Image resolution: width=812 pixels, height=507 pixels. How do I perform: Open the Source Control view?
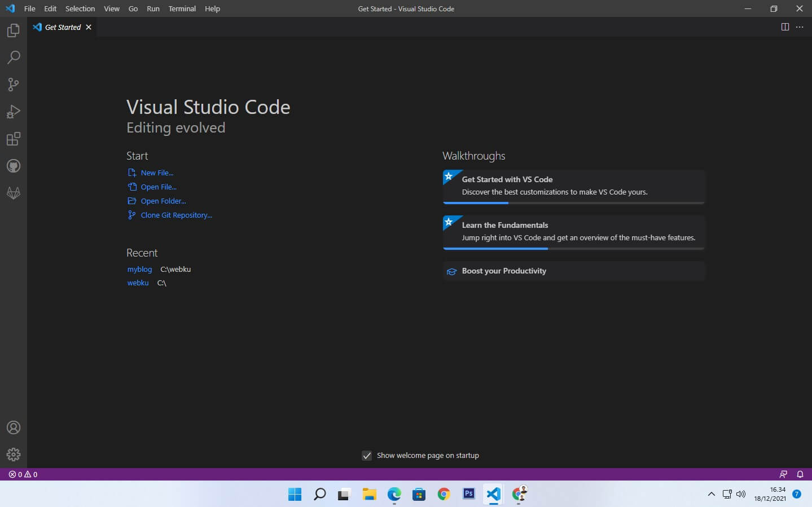pyautogui.click(x=13, y=85)
